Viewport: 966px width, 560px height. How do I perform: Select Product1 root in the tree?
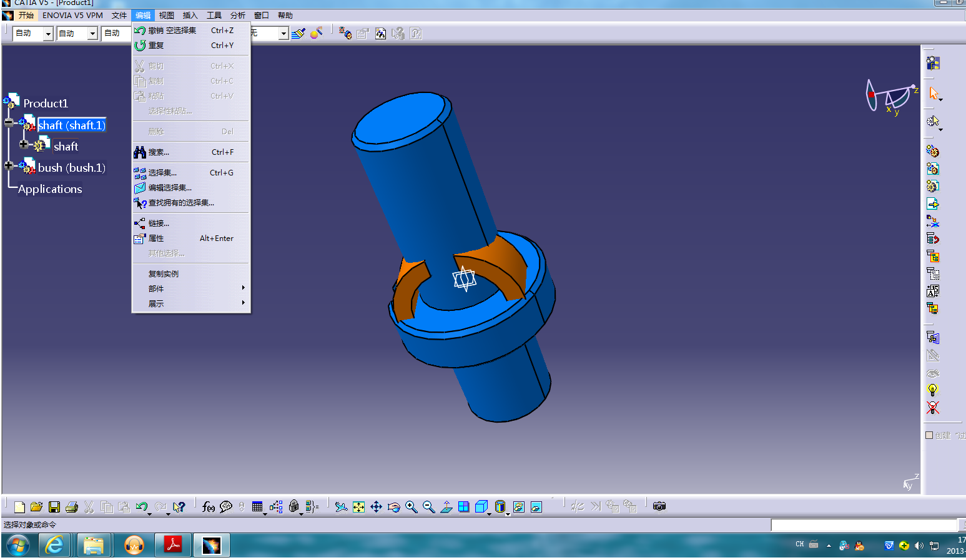point(45,104)
